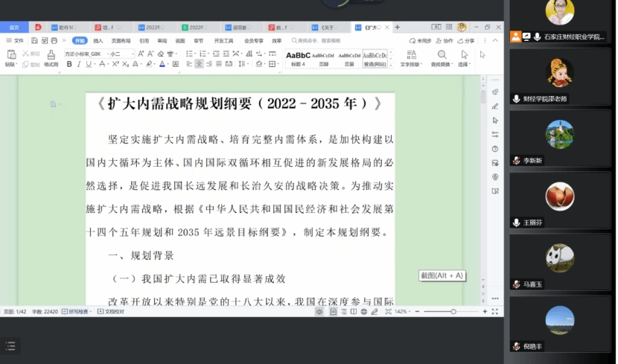Toggle Center alignment button

pos(199,64)
